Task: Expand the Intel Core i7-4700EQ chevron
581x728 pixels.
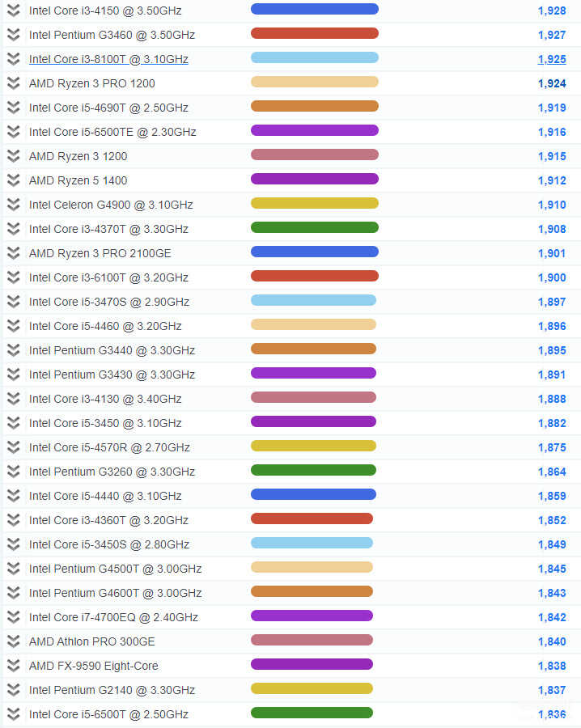Action: (x=14, y=617)
